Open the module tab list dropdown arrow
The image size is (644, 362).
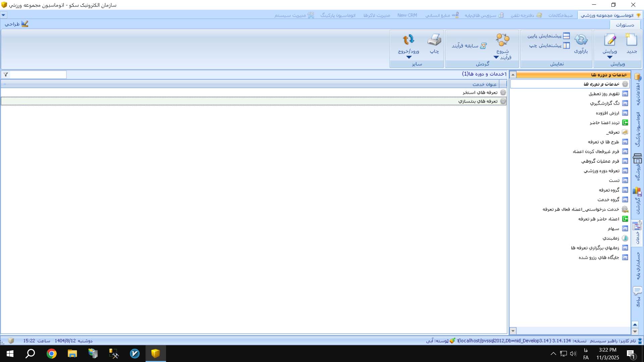pos(3,15)
